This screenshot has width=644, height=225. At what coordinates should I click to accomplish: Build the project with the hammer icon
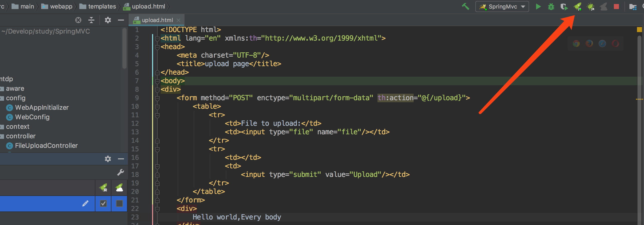(x=465, y=7)
